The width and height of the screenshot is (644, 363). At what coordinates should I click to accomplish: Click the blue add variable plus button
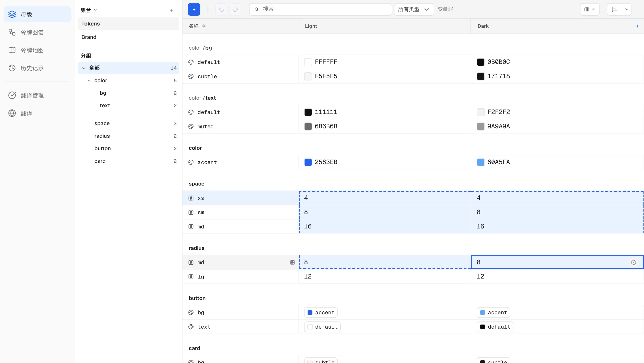194,9
